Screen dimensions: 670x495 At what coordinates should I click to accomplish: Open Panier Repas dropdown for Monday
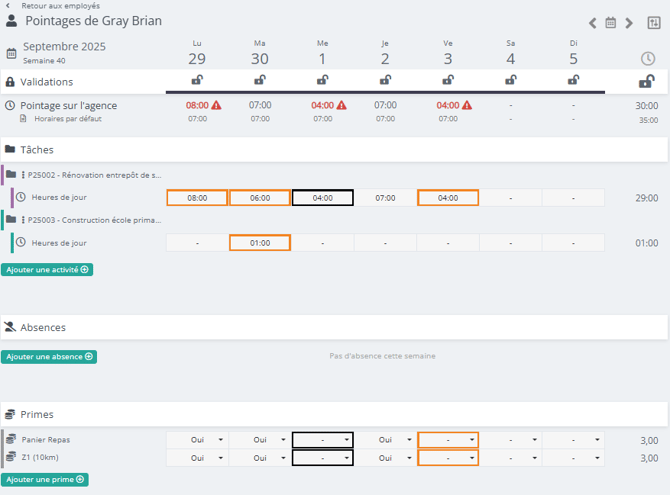[197, 439]
